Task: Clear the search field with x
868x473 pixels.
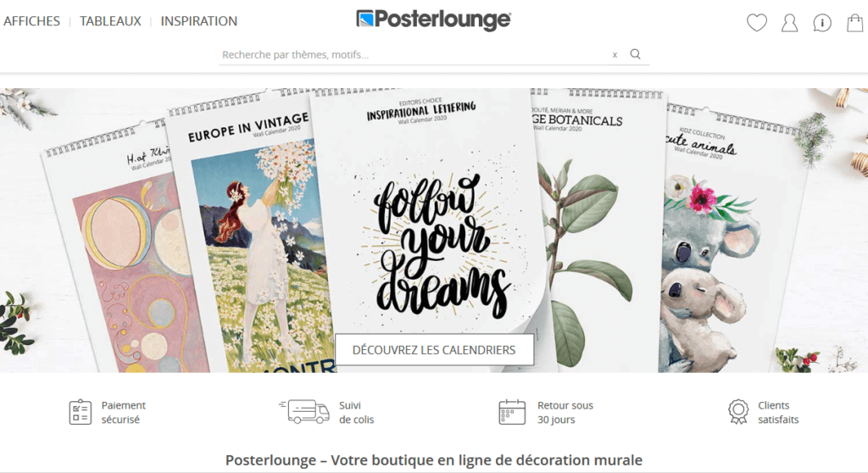Action: (x=615, y=55)
